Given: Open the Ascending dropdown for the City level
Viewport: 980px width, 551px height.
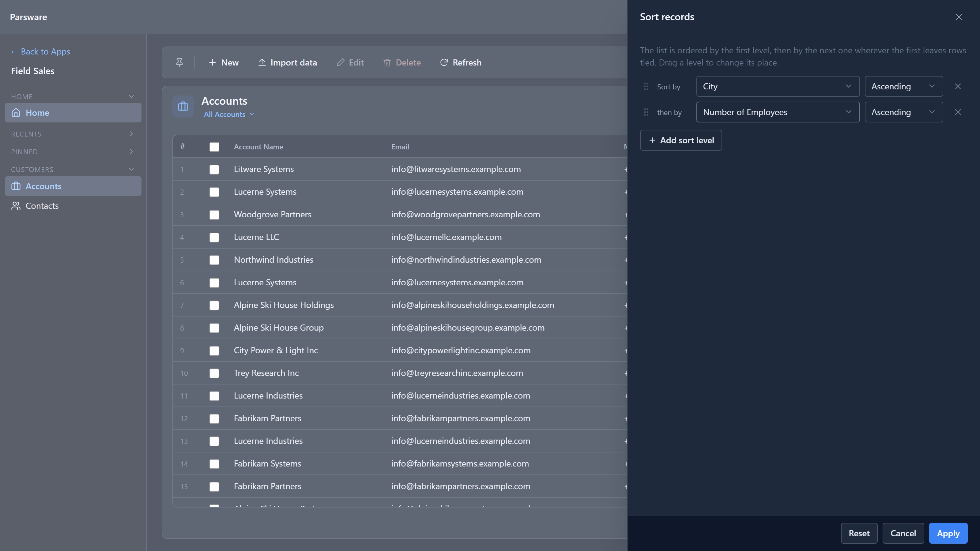Looking at the screenshot, I should point(903,86).
